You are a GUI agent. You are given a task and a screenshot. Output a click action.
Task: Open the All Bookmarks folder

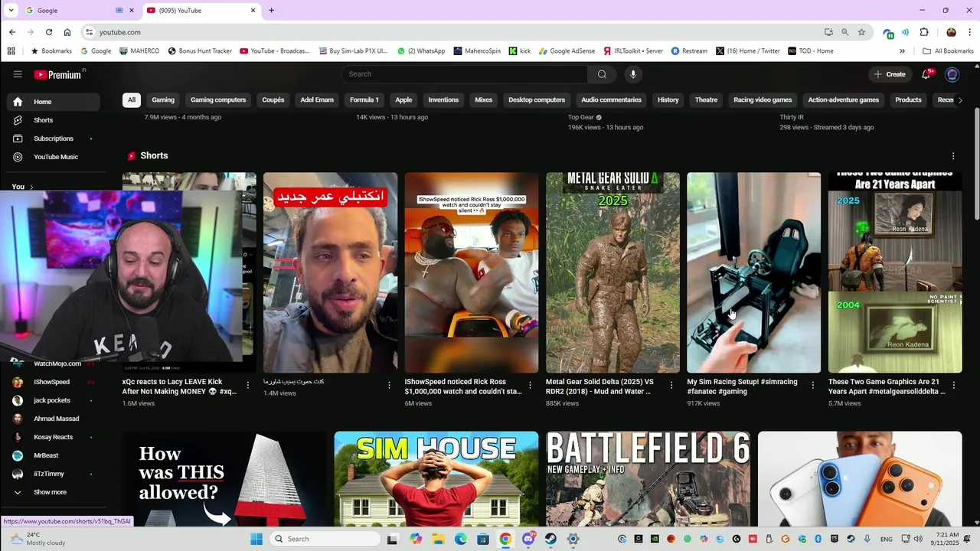948,51
